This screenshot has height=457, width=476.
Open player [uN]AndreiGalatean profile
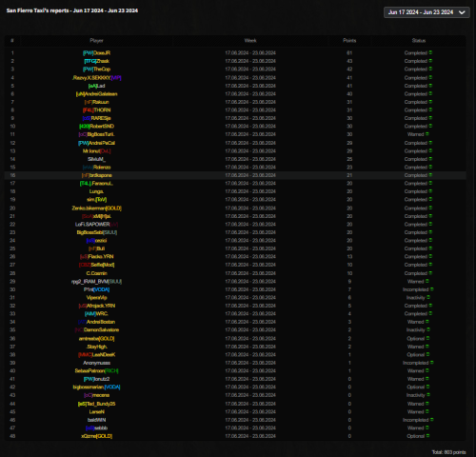pos(96,94)
